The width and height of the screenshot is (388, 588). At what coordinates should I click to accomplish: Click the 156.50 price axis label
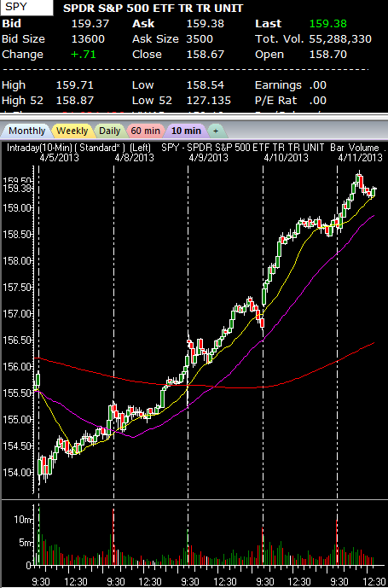(x=15, y=341)
